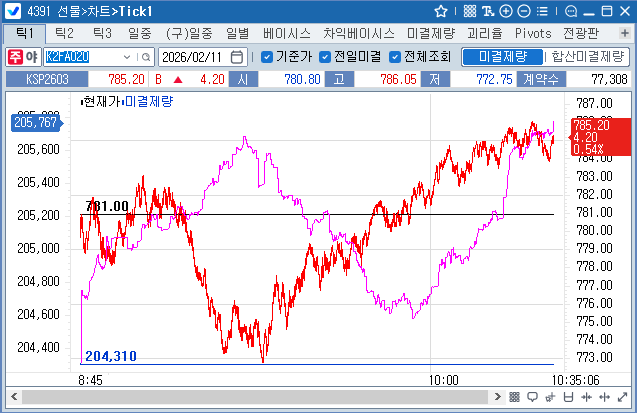
Task: Click the circled plus zoom-in icon
Action: [506, 11]
